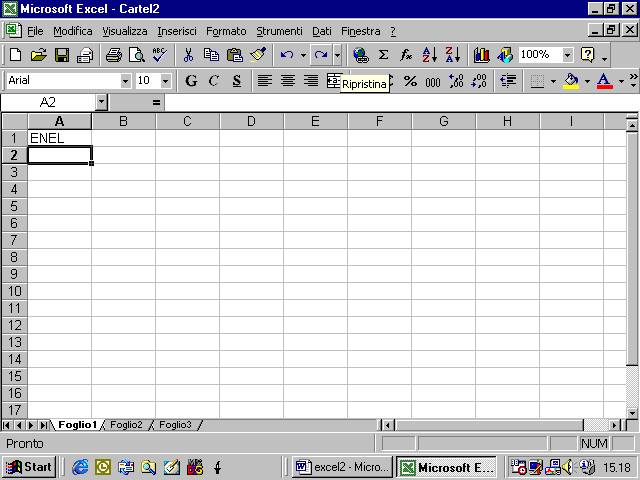
Task: Decrease indent of cell contents
Action: 508,81
